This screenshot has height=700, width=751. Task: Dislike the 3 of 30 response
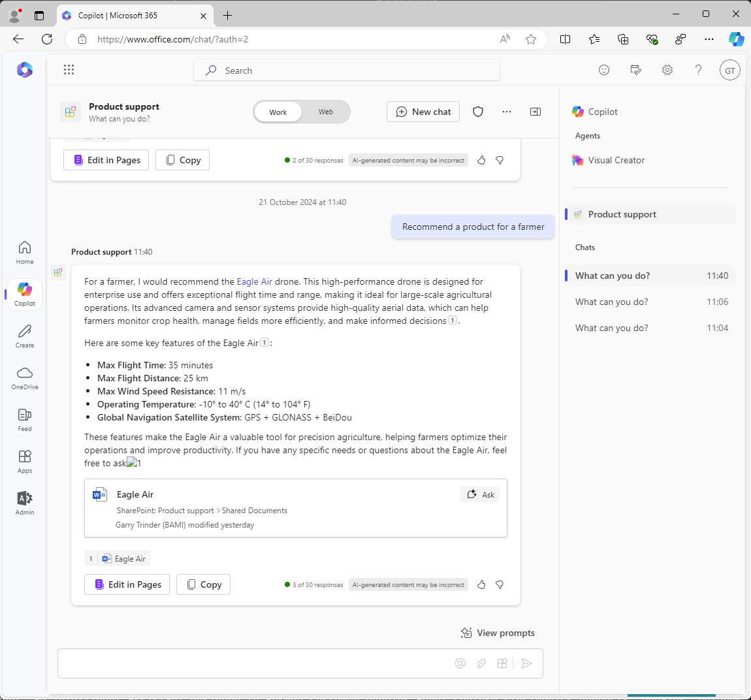tap(500, 584)
